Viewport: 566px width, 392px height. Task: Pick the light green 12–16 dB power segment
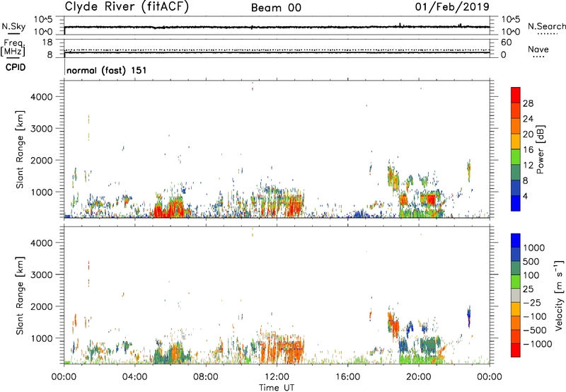coord(516,157)
